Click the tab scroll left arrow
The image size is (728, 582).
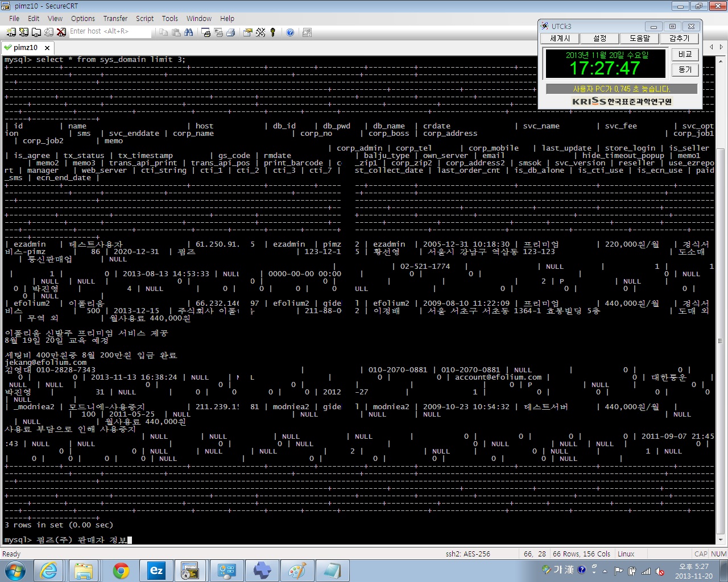(x=711, y=47)
